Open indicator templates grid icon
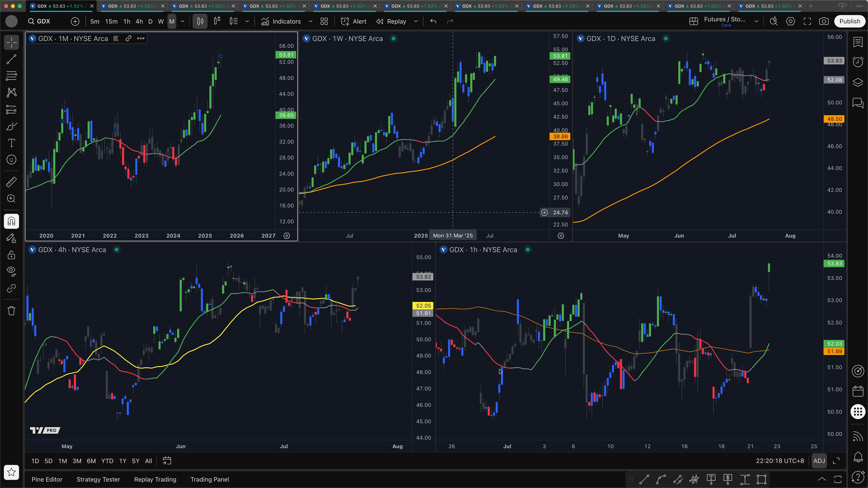The width and height of the screenshot is (868, 488). [324, 21]
